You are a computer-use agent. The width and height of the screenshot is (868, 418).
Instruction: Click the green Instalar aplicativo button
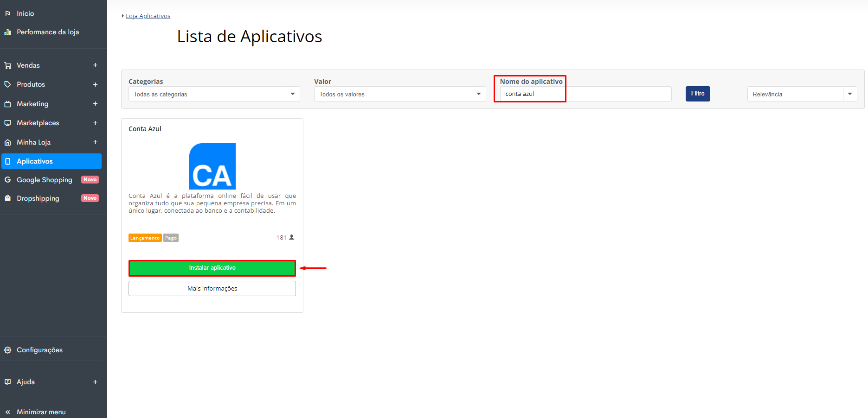(x=212, y=268)
